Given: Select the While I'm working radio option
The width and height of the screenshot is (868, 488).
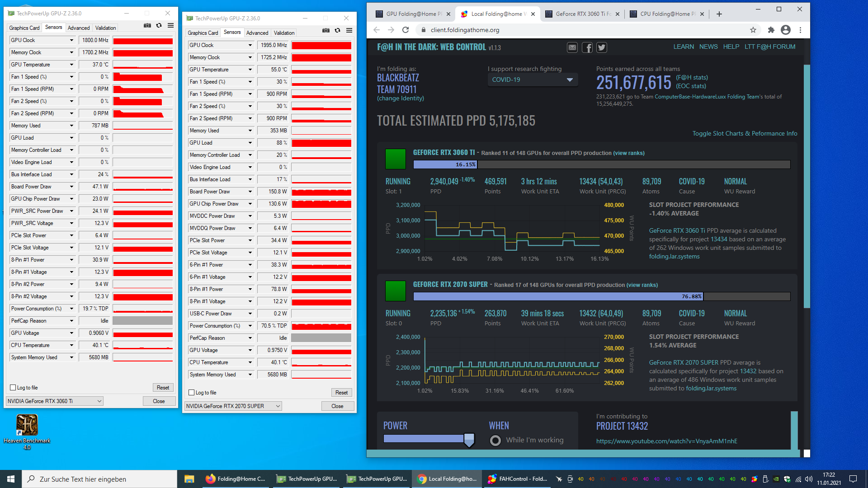Looking at the screenshot, I should point(495,441).
